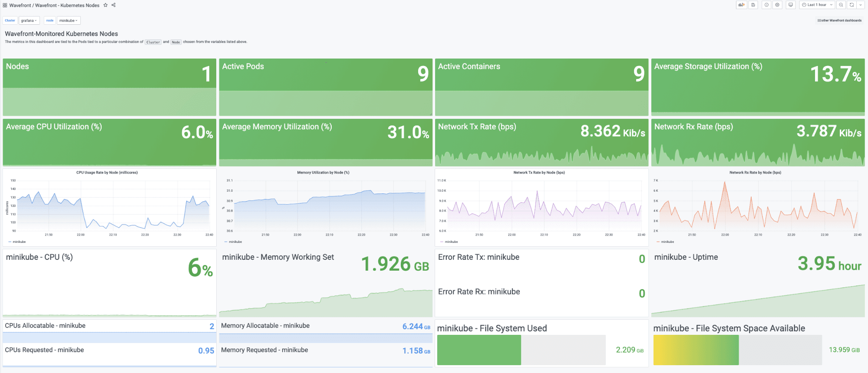Share the dashboard using the share icon
Image resolution: width=868 pixels, height=373 pixels.
click(x=113, y=5)
